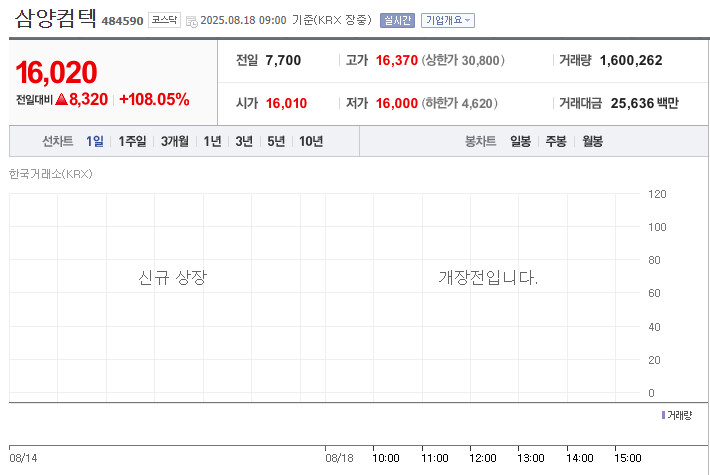
Task: Click the red up-arrow price change icon
Action: (x=61, y=99)
